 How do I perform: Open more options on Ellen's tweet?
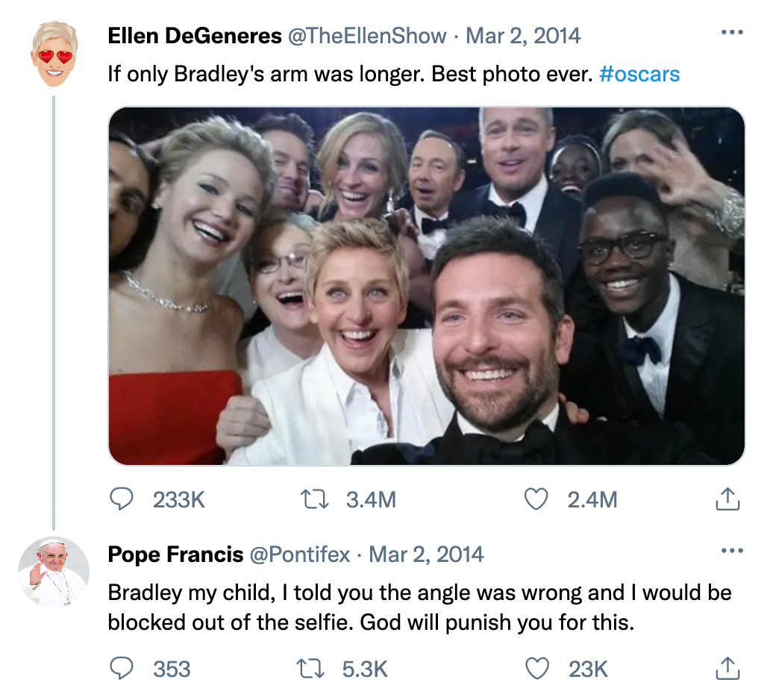pos(731,33)
